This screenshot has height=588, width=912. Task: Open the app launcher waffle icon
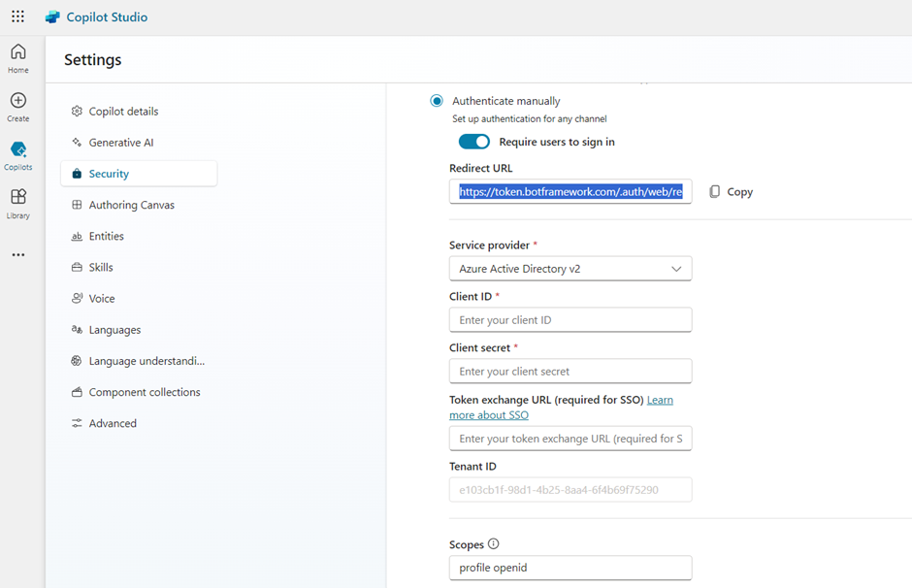tap(17, 16)
